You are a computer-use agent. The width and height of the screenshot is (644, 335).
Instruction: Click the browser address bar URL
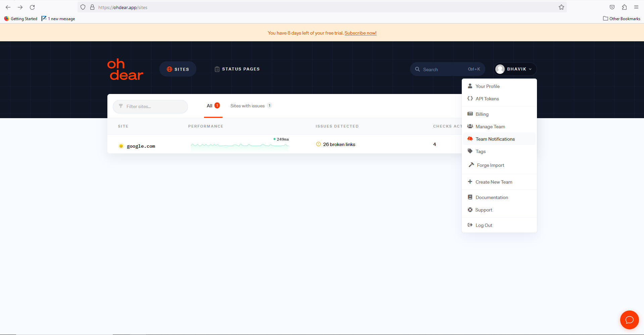tap(123, 7)
